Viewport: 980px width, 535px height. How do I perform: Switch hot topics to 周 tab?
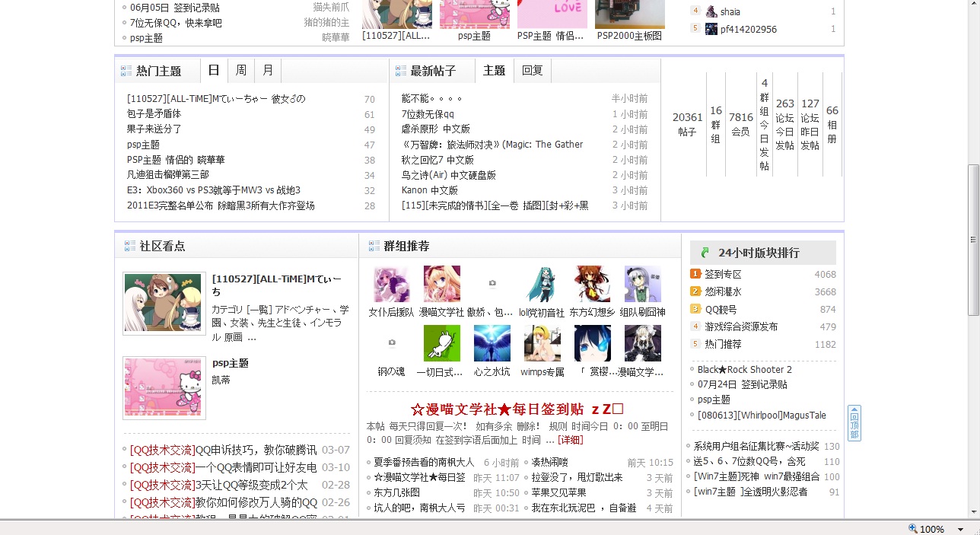coord(241,71)
